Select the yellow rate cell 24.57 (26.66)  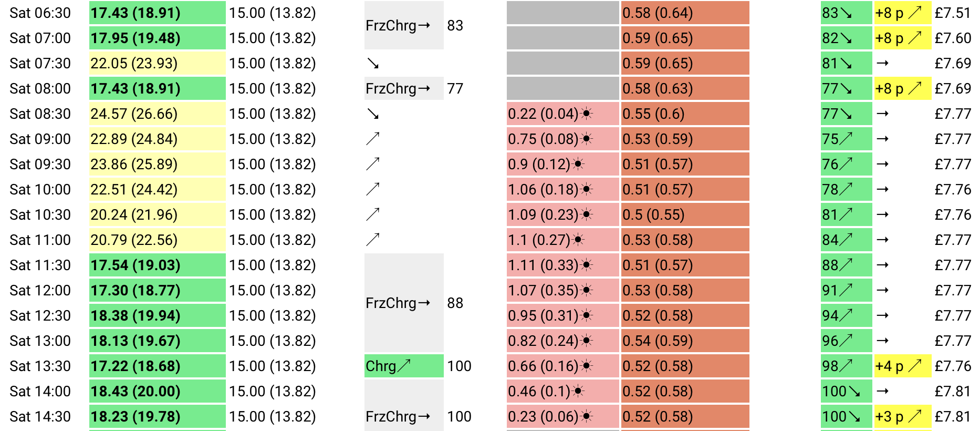coord(158,114)
